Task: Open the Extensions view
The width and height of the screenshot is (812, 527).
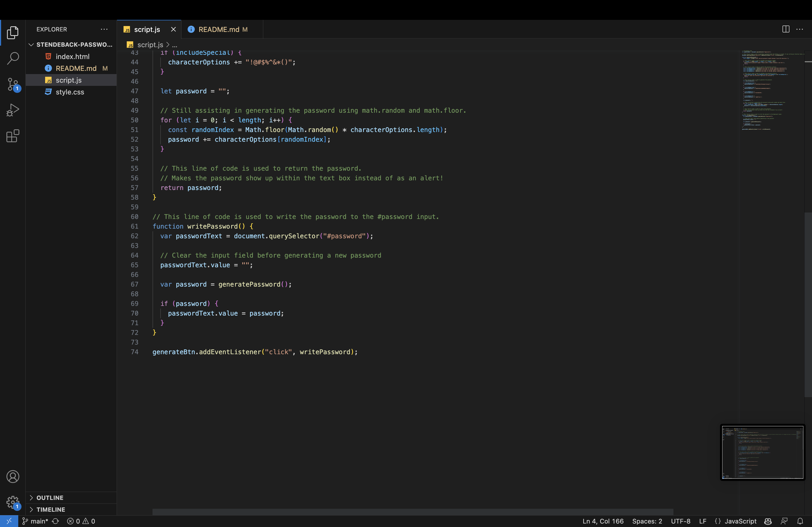Action: pos(13,136)
